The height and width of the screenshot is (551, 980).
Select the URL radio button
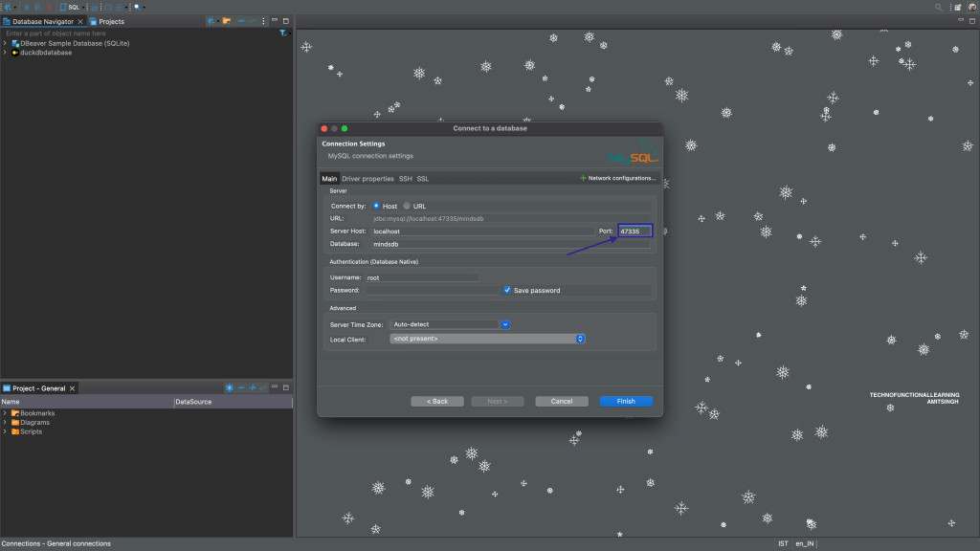pos(407,206)
